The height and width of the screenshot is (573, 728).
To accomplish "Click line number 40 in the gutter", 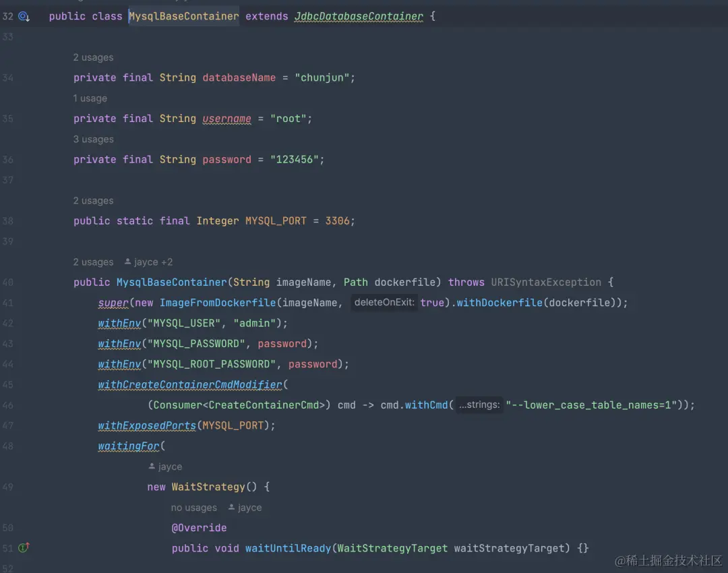I will (8, 282).
